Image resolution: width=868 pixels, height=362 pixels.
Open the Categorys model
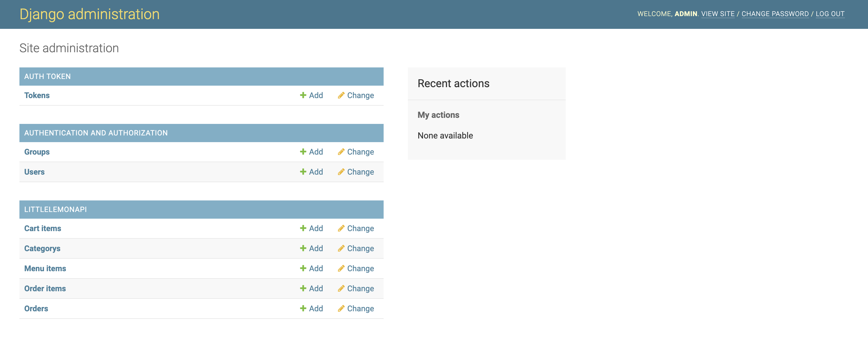coord(42,248)
